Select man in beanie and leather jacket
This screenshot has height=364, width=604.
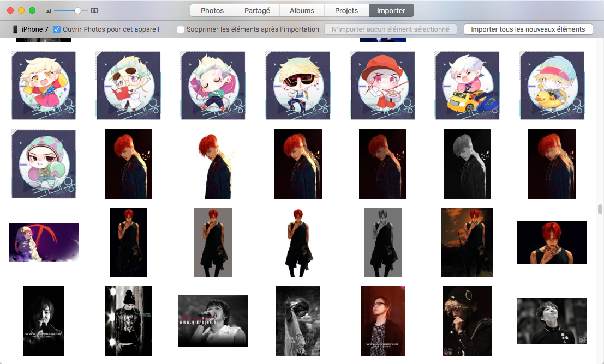coord(128,321)
